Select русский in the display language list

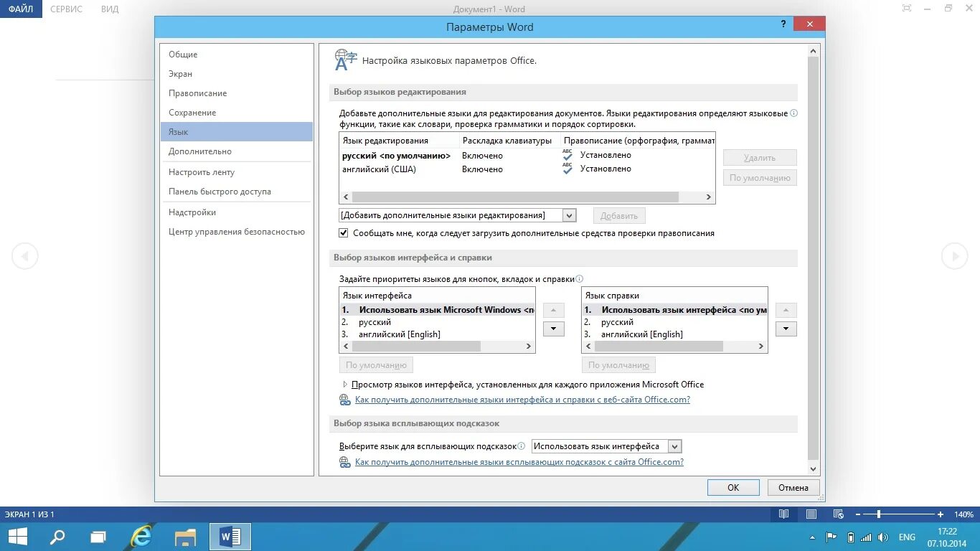374,322
